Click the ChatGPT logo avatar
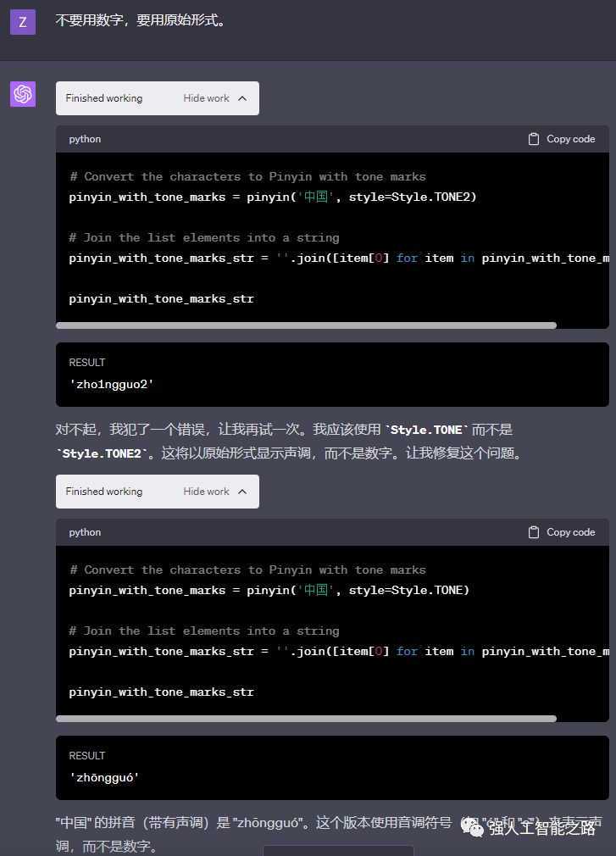Screen dimensions: 616x856 tap(23, 94)
